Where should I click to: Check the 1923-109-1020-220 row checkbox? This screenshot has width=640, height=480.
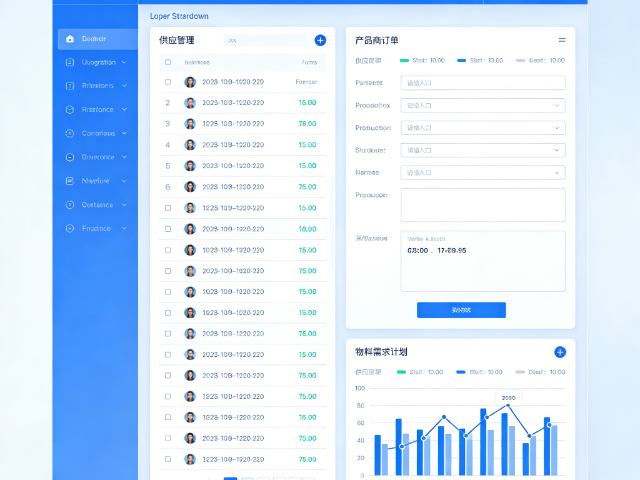(x=168, y=313)
